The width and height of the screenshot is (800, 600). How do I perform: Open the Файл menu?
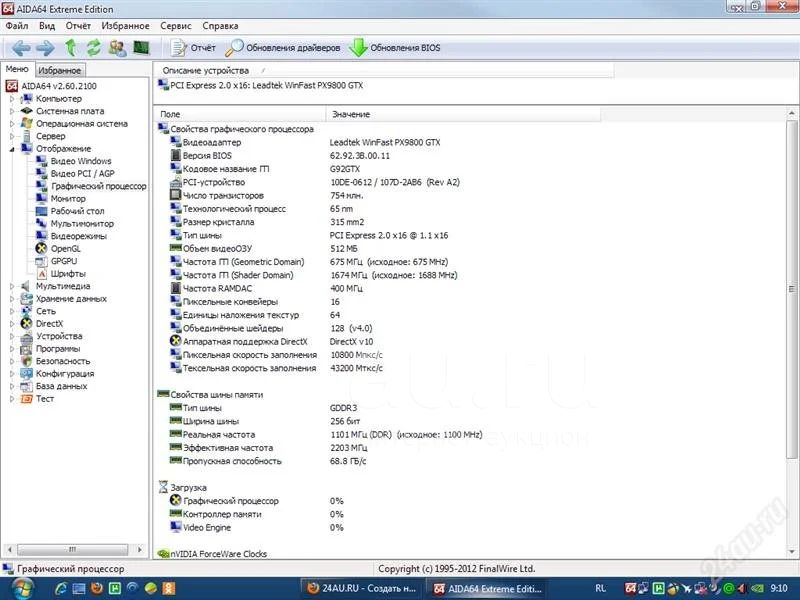(x=17, y=26)
